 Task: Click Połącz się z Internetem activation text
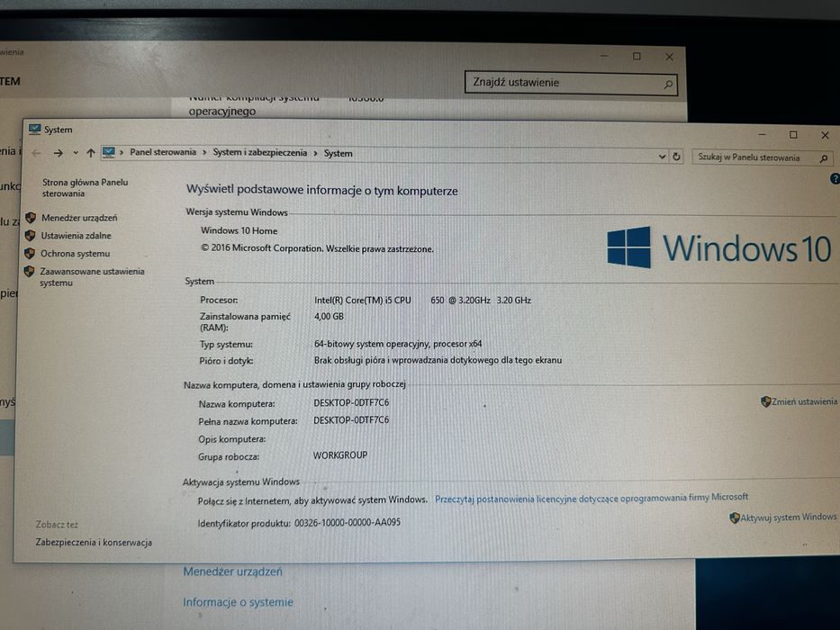click(x=312, y=500)
